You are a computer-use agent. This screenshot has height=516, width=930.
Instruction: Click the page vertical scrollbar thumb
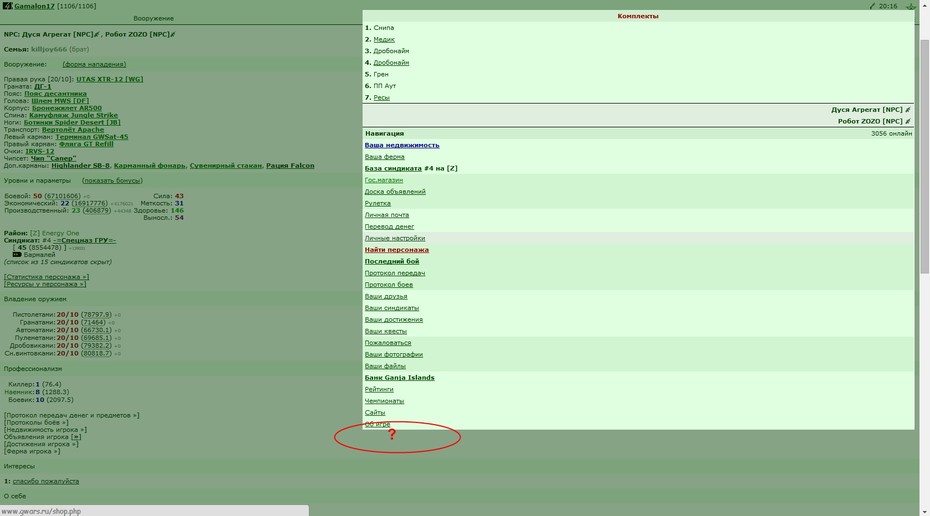pyautogui.click(x=925, y=157)
